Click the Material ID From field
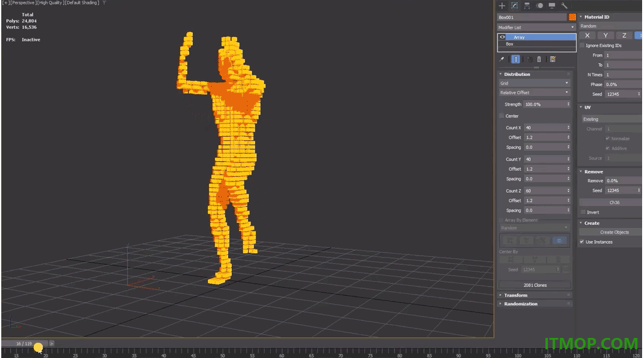The height and width of the screenshot is (358, 644). pos(623,55)
